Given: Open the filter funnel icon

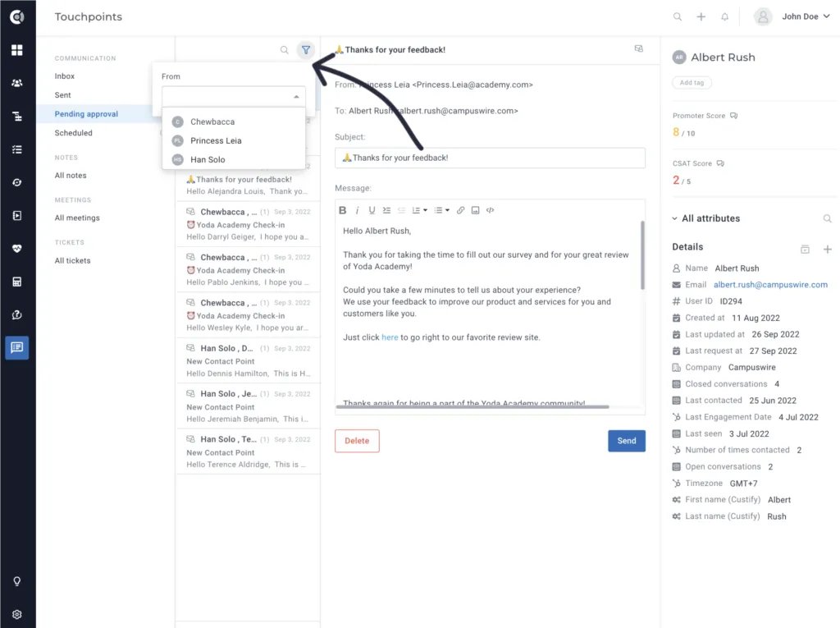Looking at the screenshot, I should (306, 50).
